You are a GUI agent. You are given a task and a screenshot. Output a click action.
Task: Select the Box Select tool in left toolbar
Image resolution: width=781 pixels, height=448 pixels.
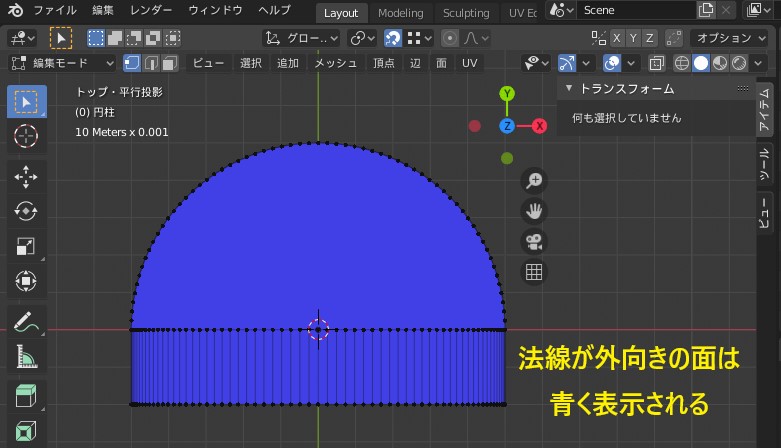tap(26, 102)
